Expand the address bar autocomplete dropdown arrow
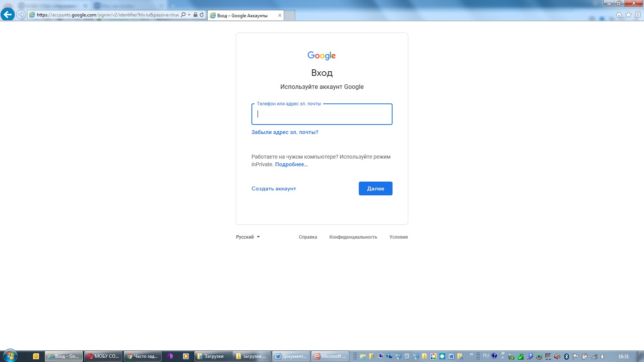The width and height of the screenshot is (644, 362). pyautogui.click(x=189, y=15)
